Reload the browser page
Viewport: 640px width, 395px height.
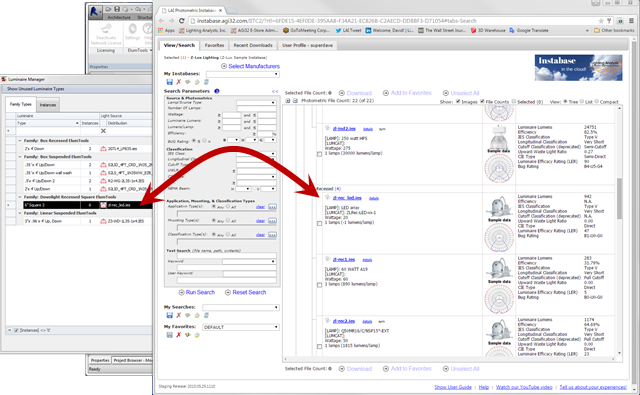pos(182,21)
